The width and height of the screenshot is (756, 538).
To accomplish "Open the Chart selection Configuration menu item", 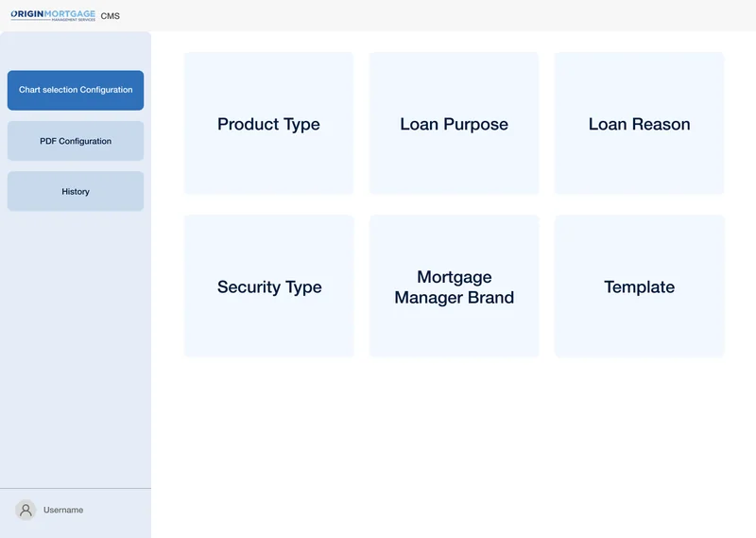I will pos(76,90).
